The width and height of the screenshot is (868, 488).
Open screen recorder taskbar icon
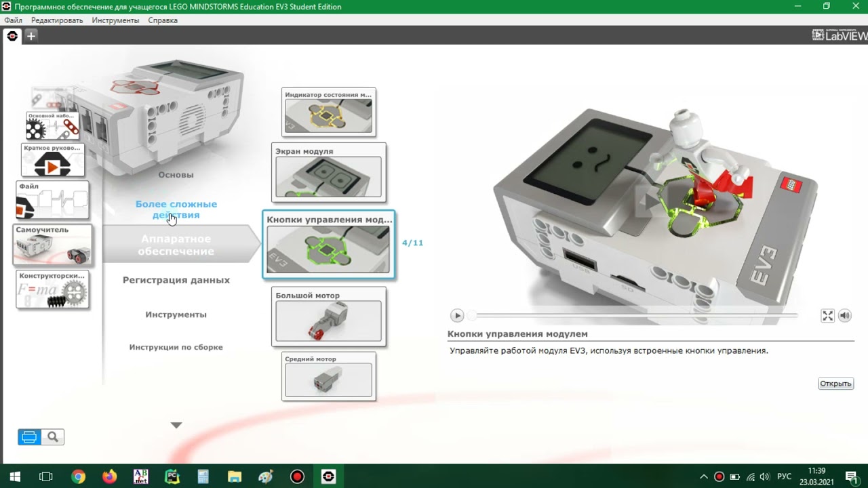click(x=297, y=476)
